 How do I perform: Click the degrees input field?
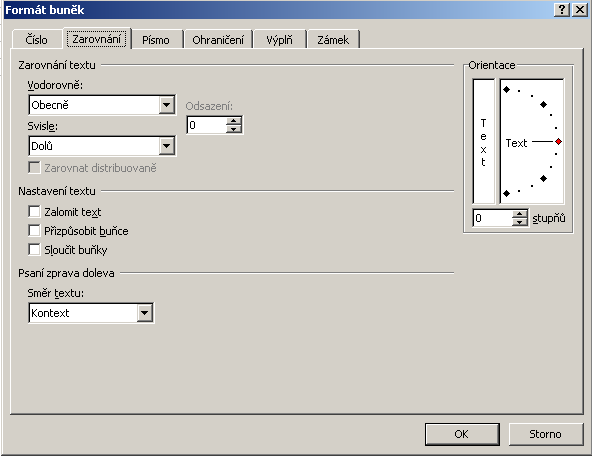click(x=493, y=218)
